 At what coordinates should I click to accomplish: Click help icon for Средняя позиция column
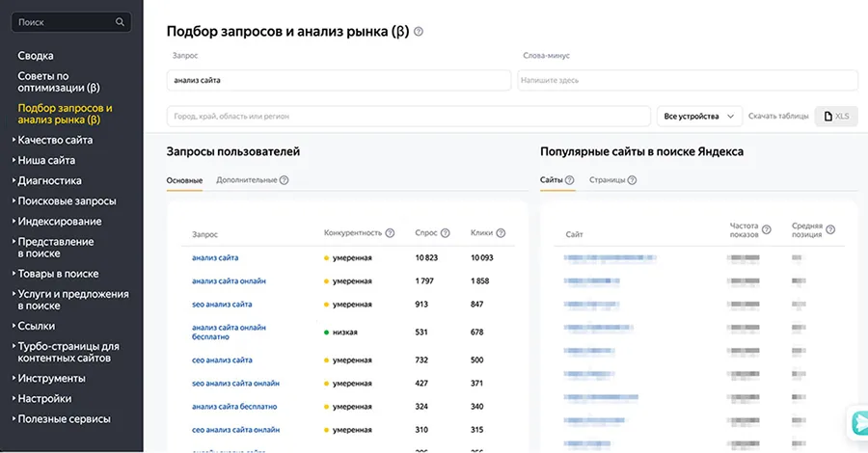(830, 229)
